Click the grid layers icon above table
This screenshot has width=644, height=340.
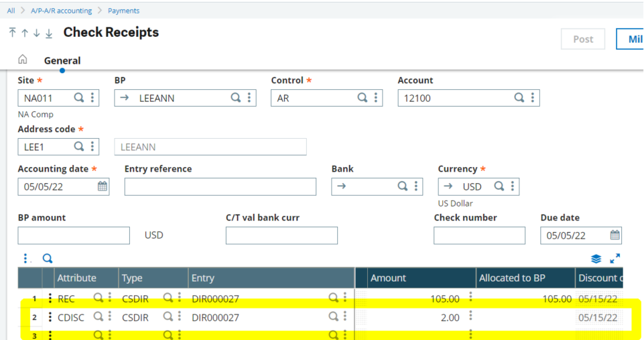596,259
